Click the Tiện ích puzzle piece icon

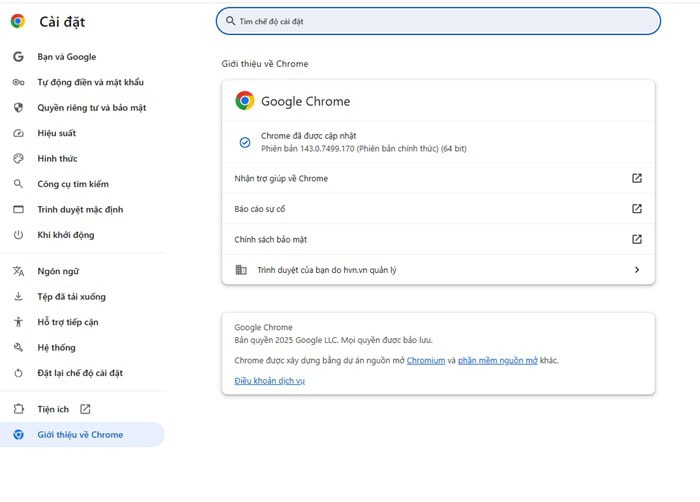pos(18,409)
